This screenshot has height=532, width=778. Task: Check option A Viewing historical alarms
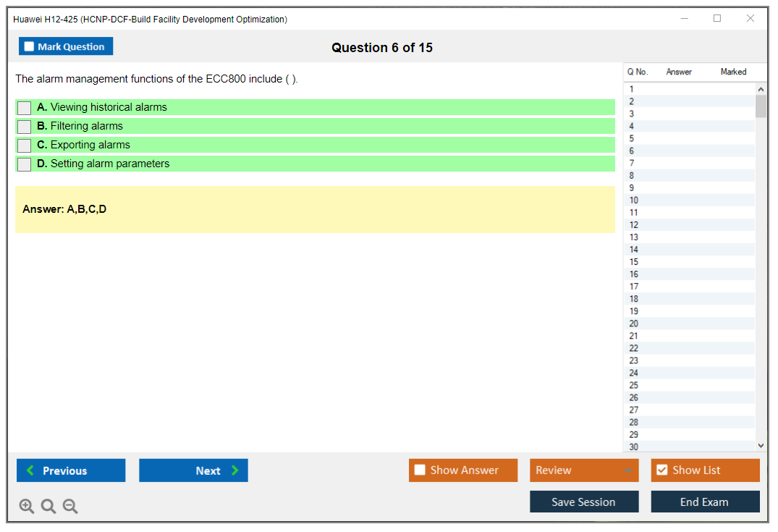click(25, 108)
